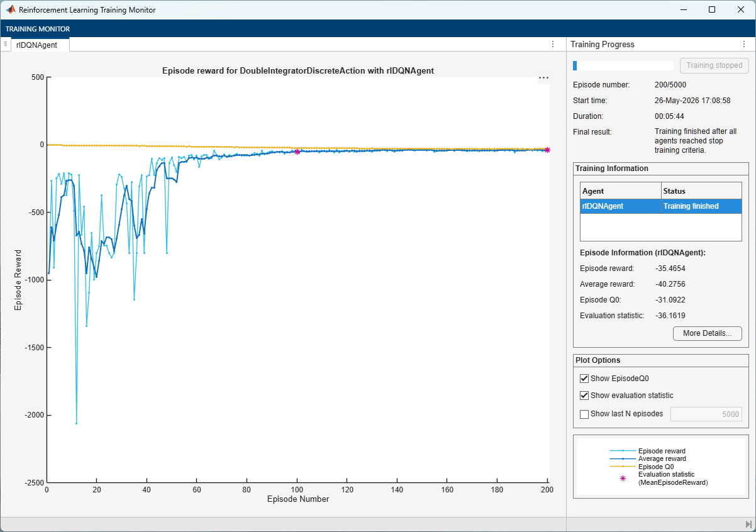Click the evaluation statistic value -36.1619
The image size is (756, 532).
(670, 316)
